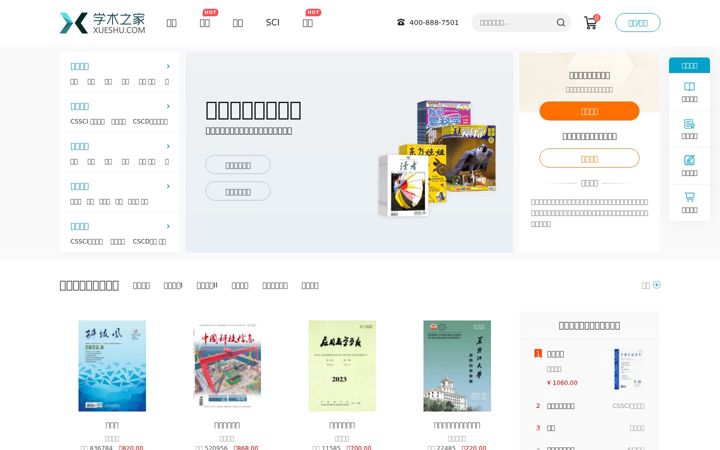This screenshot has height=450, width=720.
Task: Open the 中国科技信息 journal cover
Action: pyautogui.click(x=227, y=366)
